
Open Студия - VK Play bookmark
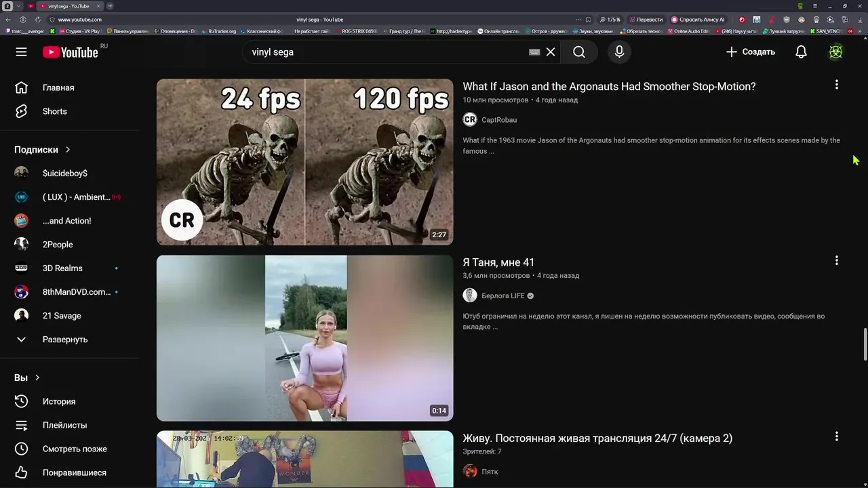pyautogui.click(x=79, y=31)
